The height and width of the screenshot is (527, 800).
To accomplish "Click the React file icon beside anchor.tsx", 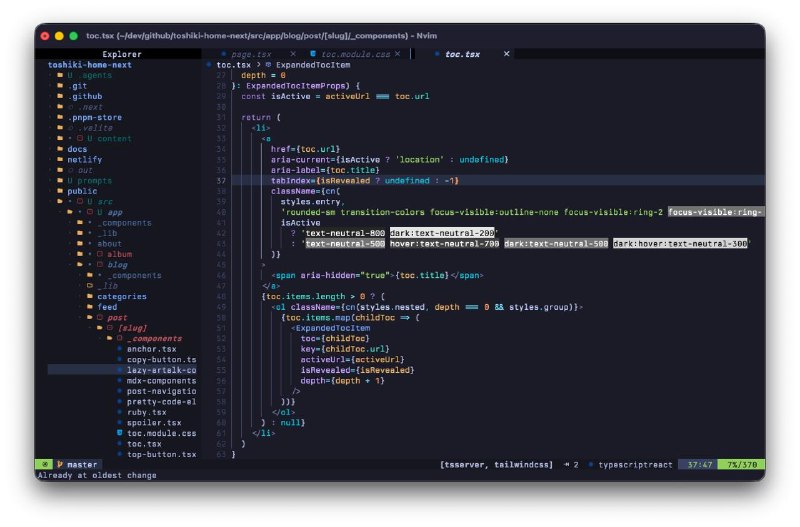I will click(x=119, y=348).
